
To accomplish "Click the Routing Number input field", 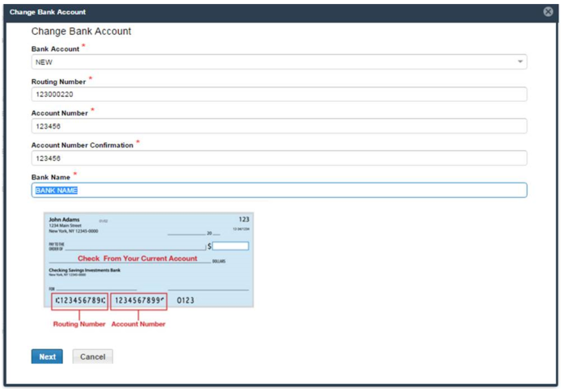I will (279, 94).
